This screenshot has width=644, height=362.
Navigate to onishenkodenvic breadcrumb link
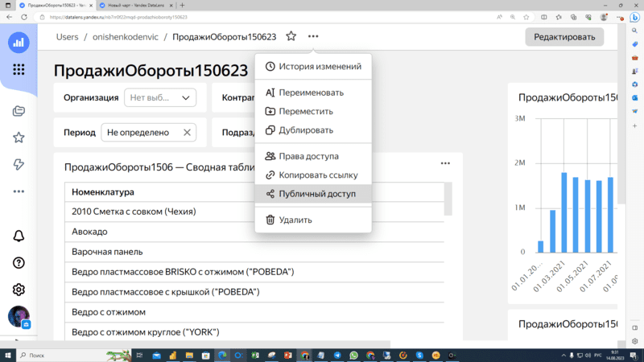[125, 37]
